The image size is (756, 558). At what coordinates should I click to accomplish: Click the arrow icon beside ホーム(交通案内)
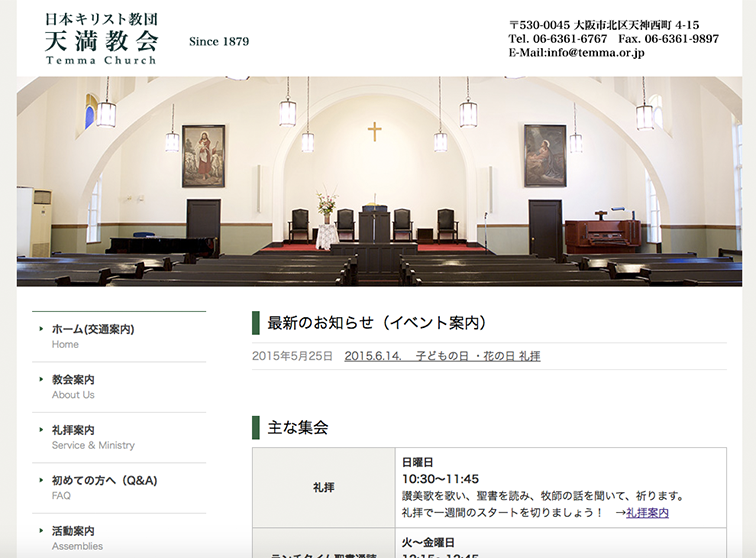41,329
